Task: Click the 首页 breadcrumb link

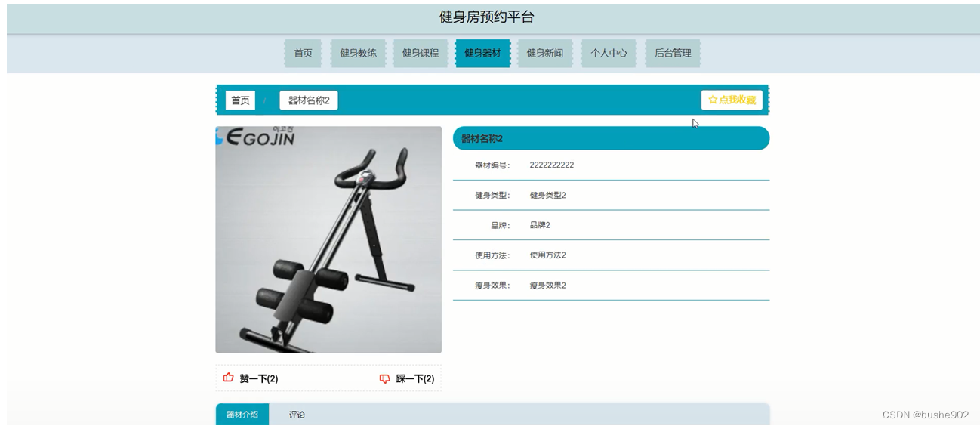Action: click(240, 100)
